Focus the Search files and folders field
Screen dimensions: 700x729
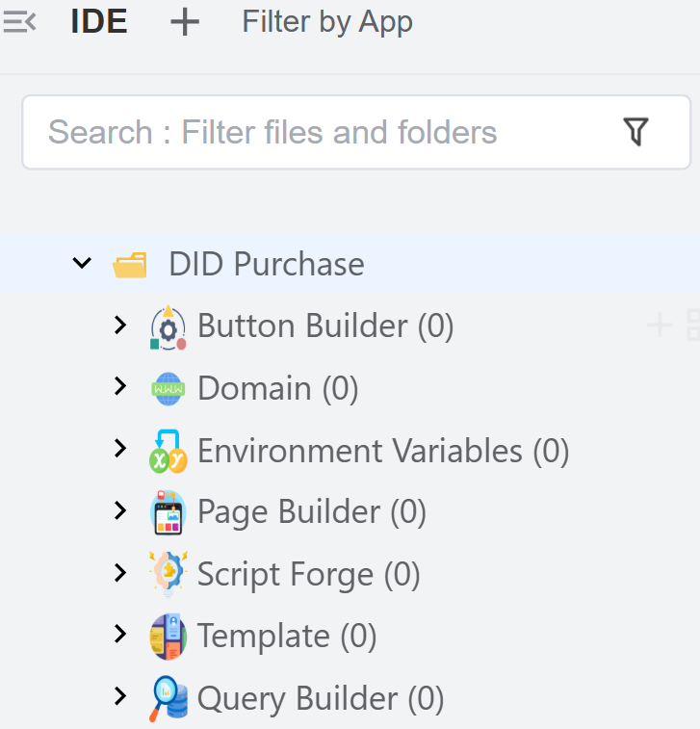[x=318, y=132]
